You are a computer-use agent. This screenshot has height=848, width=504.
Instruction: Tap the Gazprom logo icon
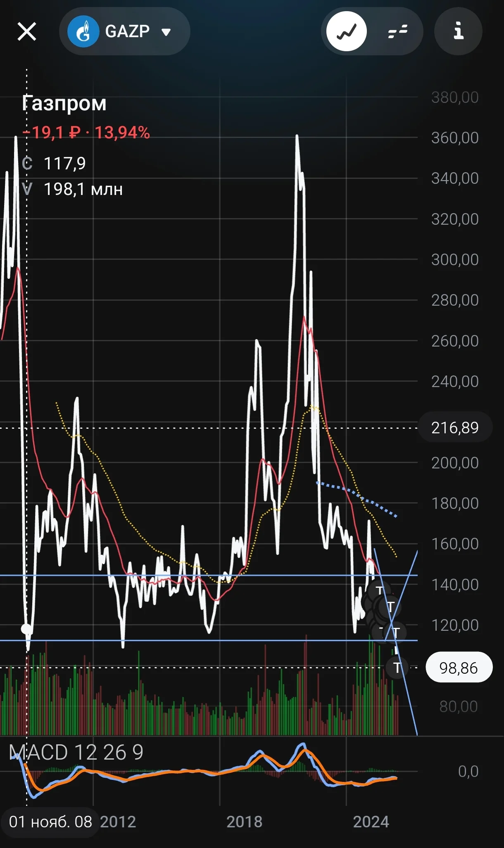coord(83,31)
